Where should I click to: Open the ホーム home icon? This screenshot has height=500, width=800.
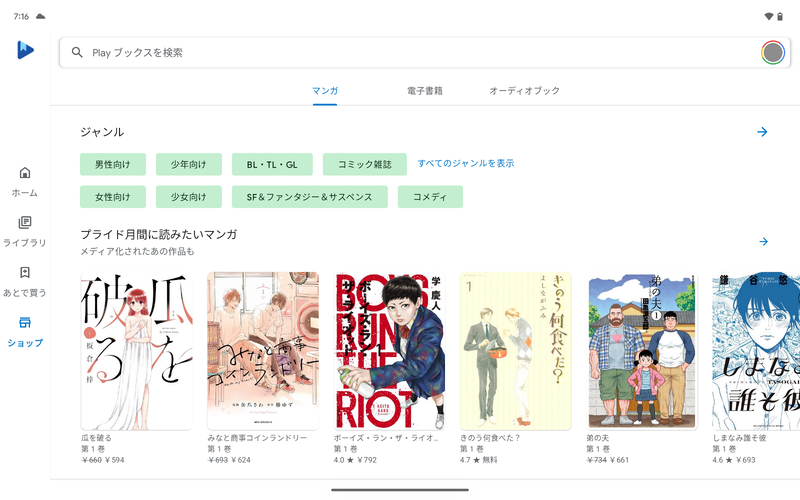pos(24,173)
